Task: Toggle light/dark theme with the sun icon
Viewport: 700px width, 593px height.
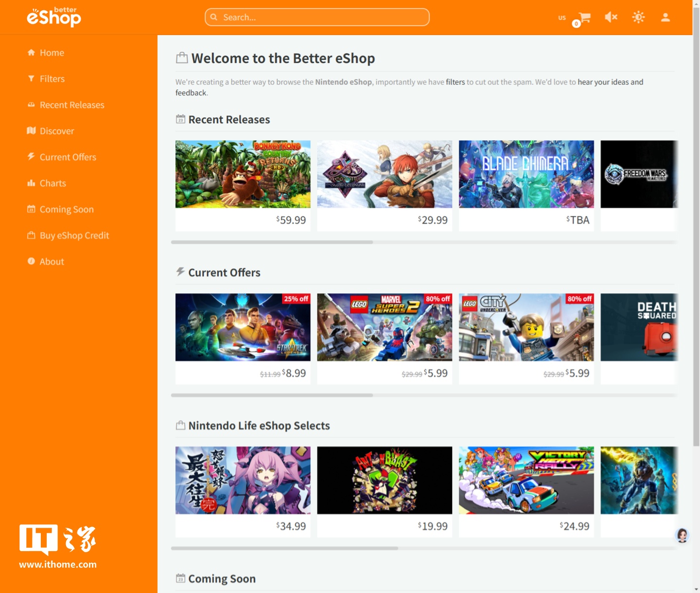Action: [638, 17]
